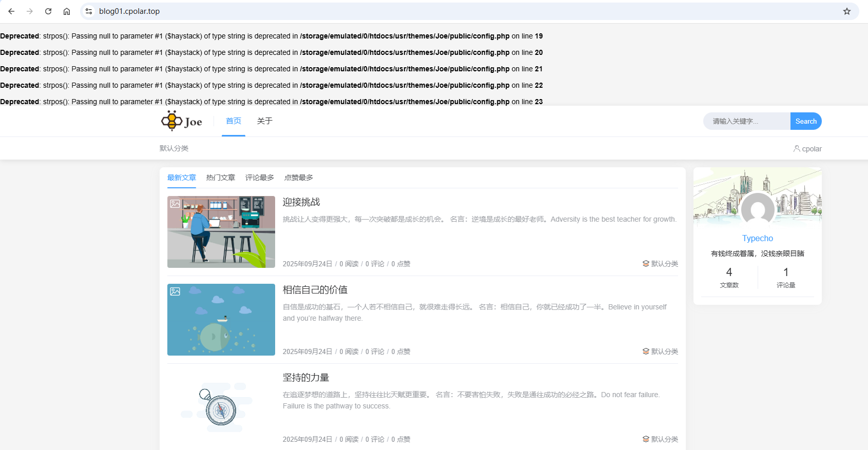Click the Typecho author name link
This screenshot has height=450, width=868.
pyautogui.click(x=758, y=239)
